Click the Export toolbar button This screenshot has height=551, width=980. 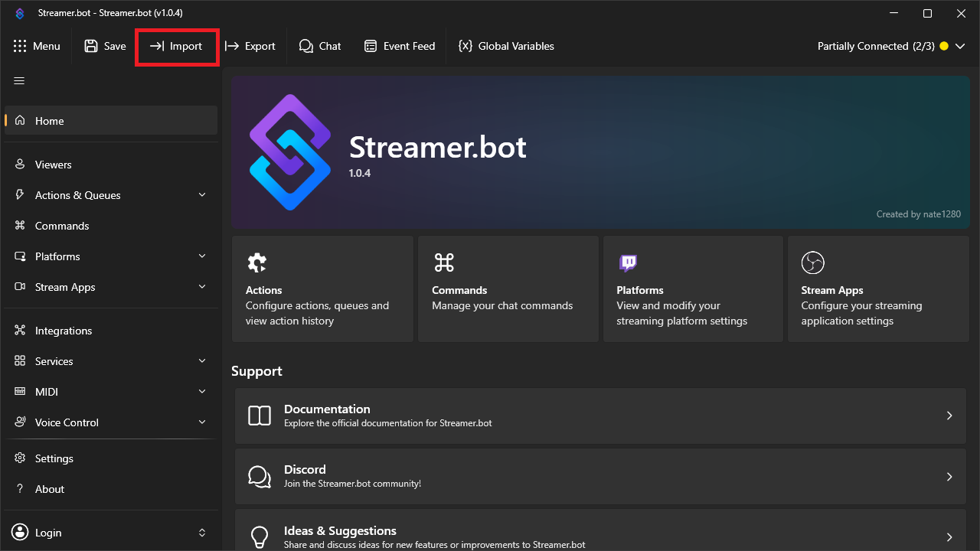click(x=250, y=46)
